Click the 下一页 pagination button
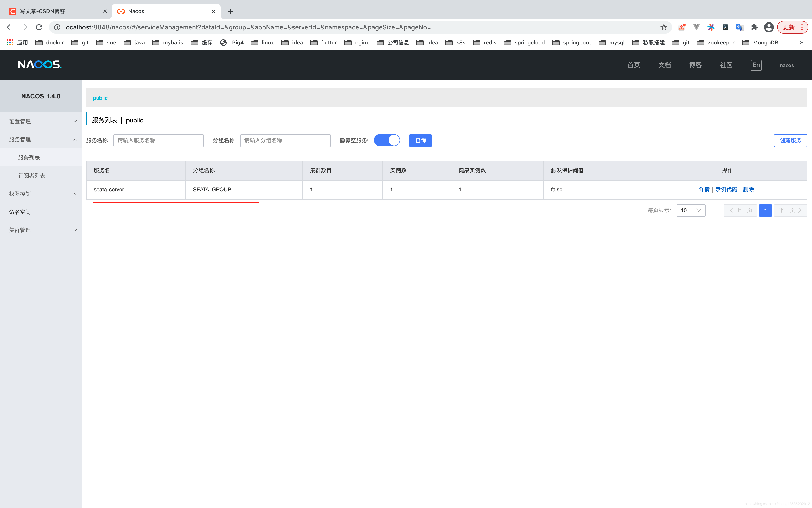 [790, 210]
